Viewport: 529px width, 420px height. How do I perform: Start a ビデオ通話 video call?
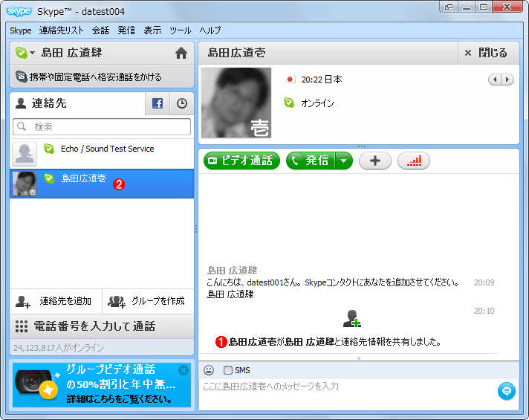click(241, 161)
